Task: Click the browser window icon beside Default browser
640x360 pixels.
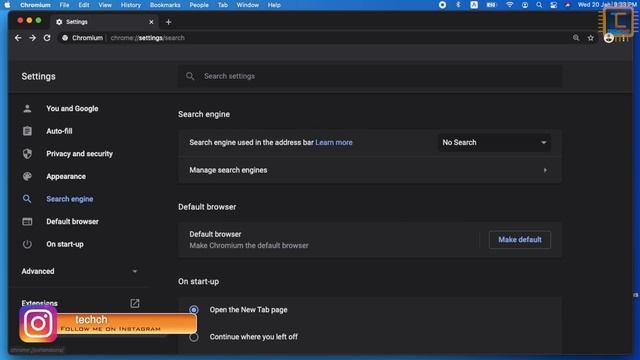Action: tap(27, 222)
